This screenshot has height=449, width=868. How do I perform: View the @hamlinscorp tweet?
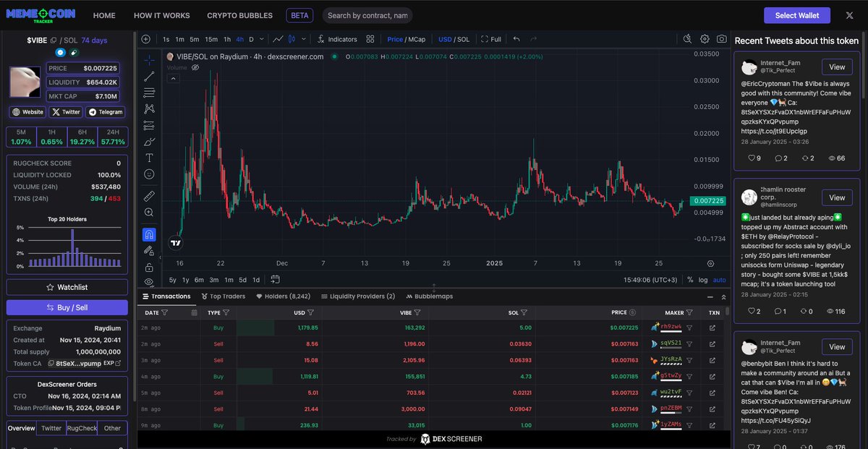click(x=837, y=198)
